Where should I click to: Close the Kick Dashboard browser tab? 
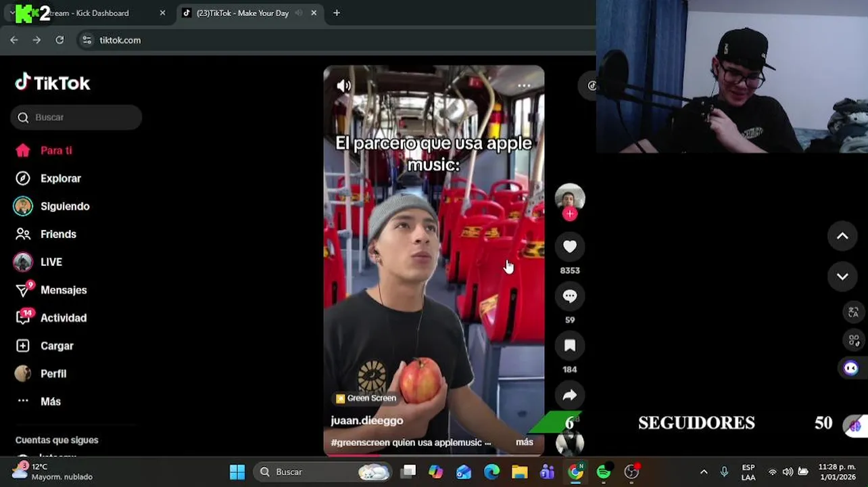162,13
